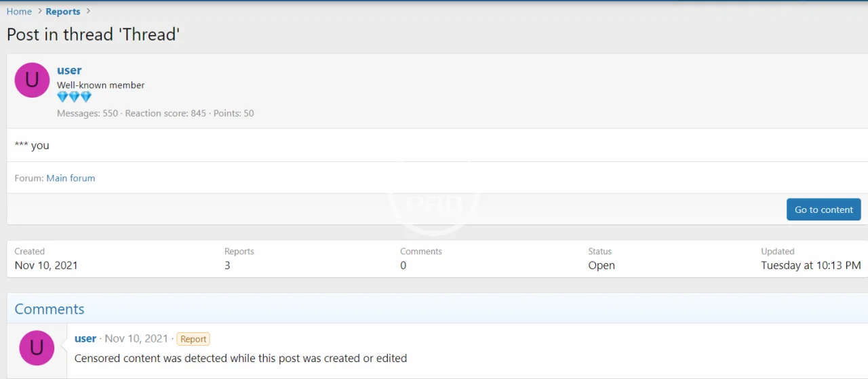Click the chevron after Reports breadcrumb
Viewport: 868px width, 379px height.
coord(88,12)
